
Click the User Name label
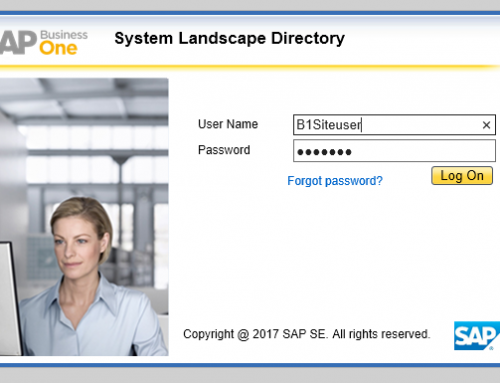point(228,124)
